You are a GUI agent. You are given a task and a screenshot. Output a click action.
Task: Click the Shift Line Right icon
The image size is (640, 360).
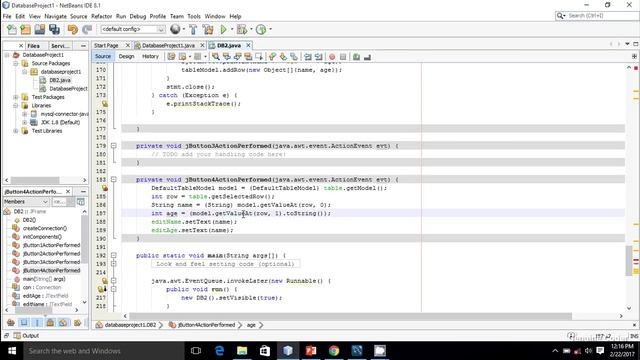click(319, 57)
